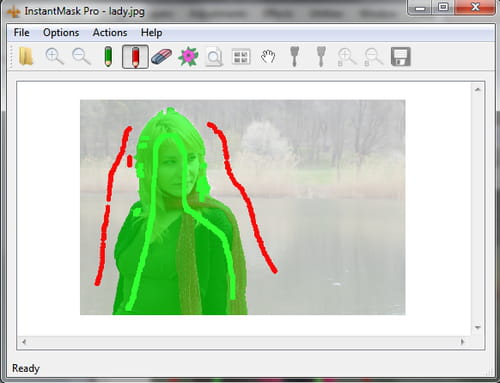
Task: Open the Options menu
Action: [x=61, y=33]
